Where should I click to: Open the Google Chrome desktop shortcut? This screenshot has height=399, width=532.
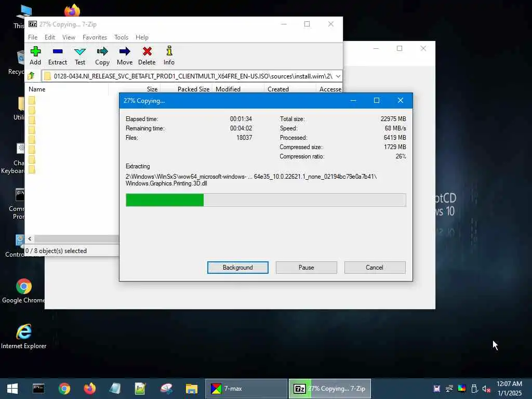(x=23, y=291)
